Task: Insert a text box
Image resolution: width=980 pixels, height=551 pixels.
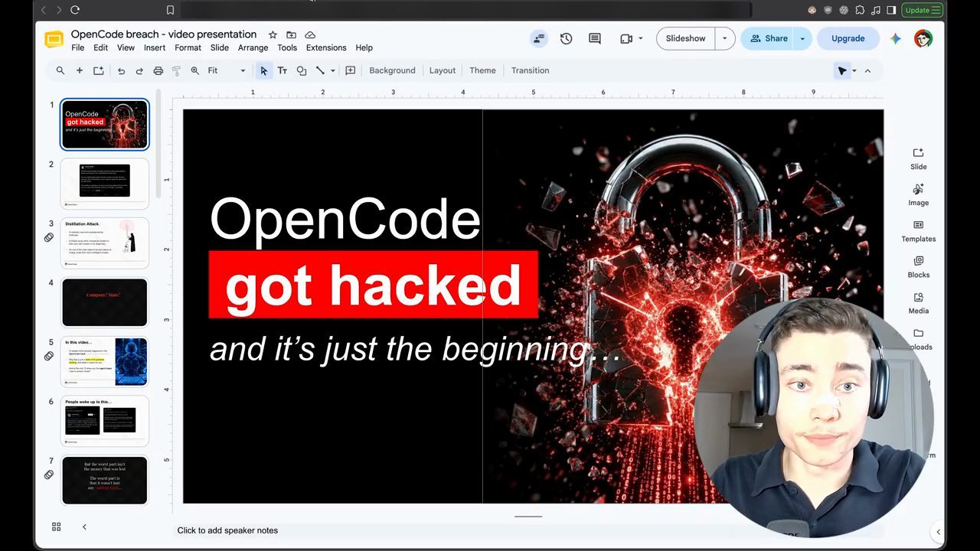Action: 282,70
